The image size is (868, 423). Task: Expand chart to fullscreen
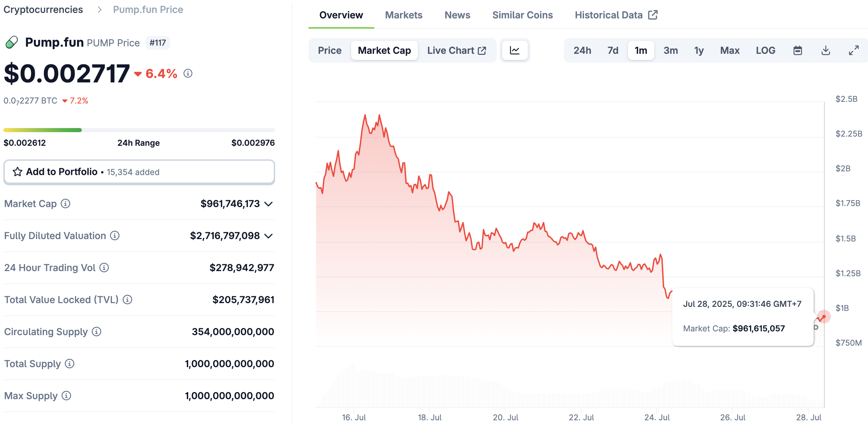[x=853, y=50]
